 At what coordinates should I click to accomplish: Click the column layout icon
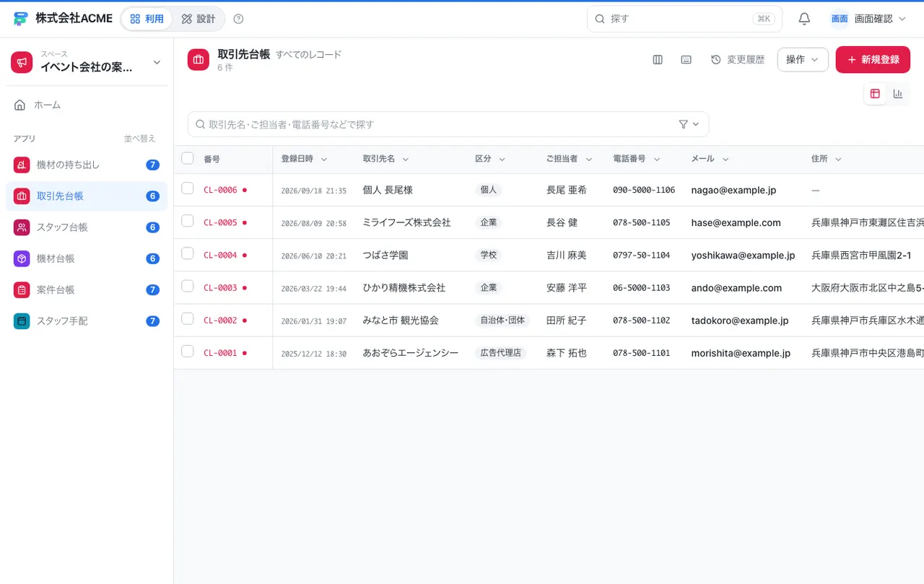[x=658, y=59]
